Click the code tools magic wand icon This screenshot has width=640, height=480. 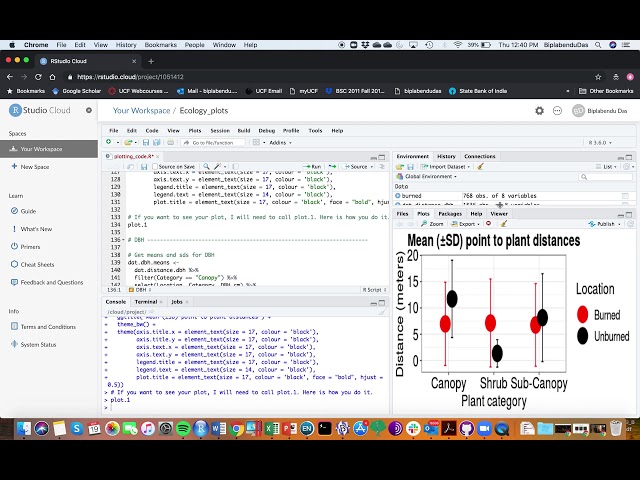(218, 167)
